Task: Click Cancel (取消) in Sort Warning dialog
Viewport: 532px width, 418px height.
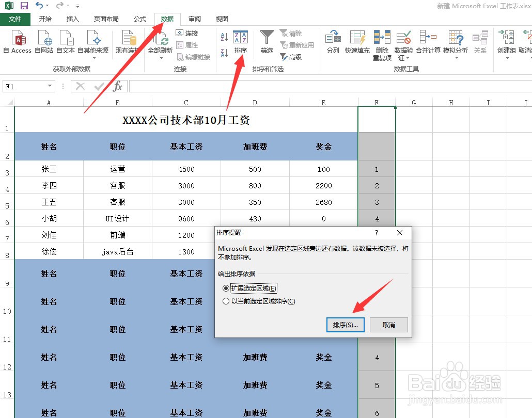Action: click(389, 325)
